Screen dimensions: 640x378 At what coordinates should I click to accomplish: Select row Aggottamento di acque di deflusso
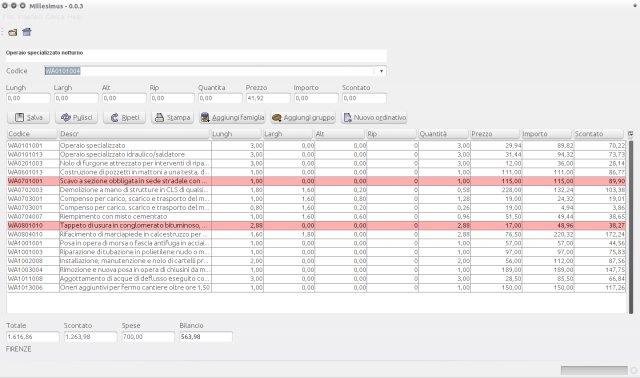(316, 279)
